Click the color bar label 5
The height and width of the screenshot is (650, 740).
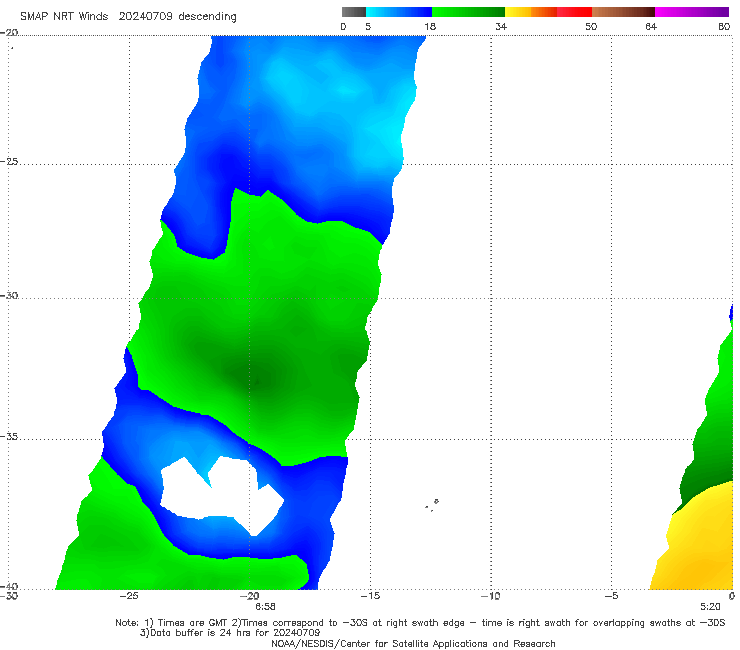368,27
